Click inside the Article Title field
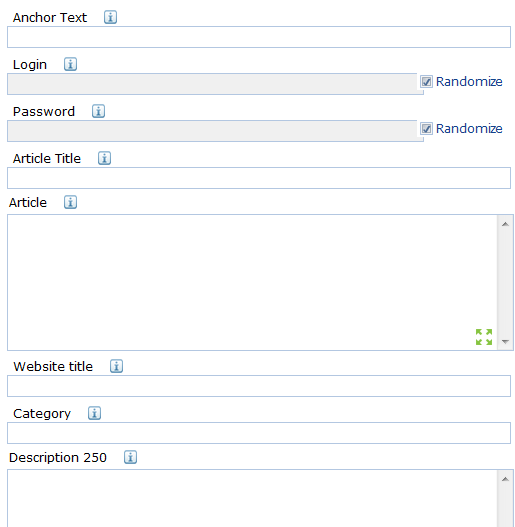 pyautogui.click(x=259, y=178)
